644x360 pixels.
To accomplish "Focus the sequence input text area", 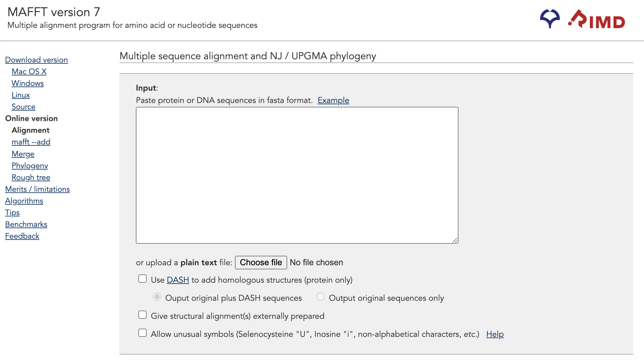I will [x=297, y=175].
